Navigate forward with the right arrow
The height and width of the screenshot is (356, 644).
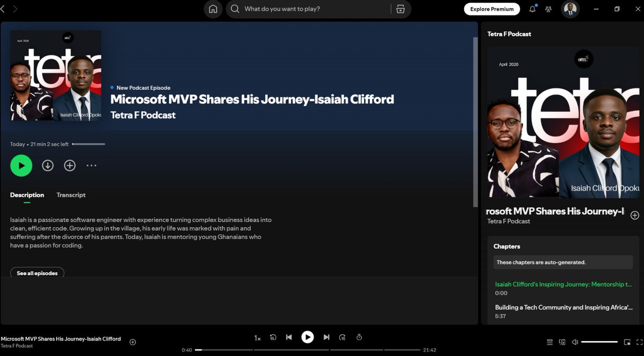pos(15,9)
